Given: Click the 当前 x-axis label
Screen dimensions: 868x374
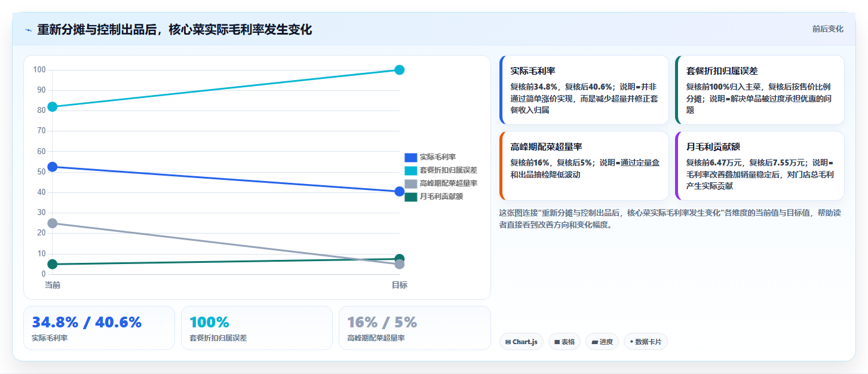Looking at the screenshot, I should pos(53,286).
